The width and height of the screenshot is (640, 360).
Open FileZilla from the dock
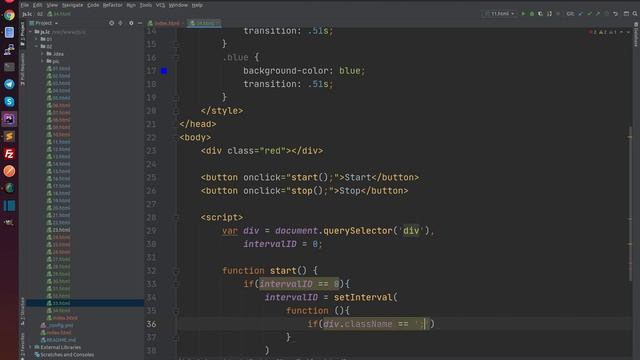point(9,153)
